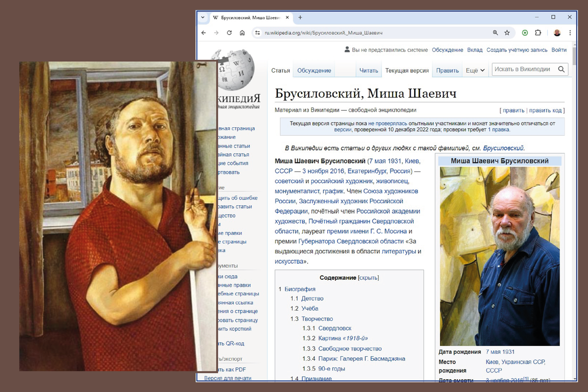Viewport: 588px width, 392px height.
Task: Click the править код link
Action: tap(545, 110)
